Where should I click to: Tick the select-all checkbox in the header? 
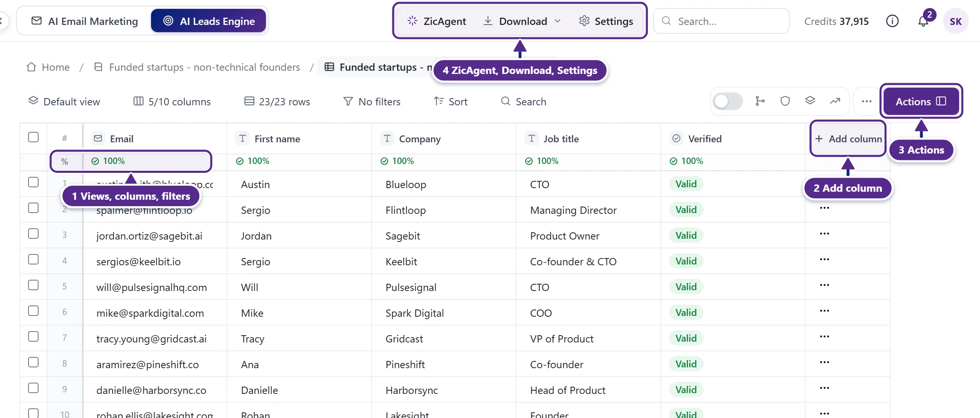[x=33, y=137]
